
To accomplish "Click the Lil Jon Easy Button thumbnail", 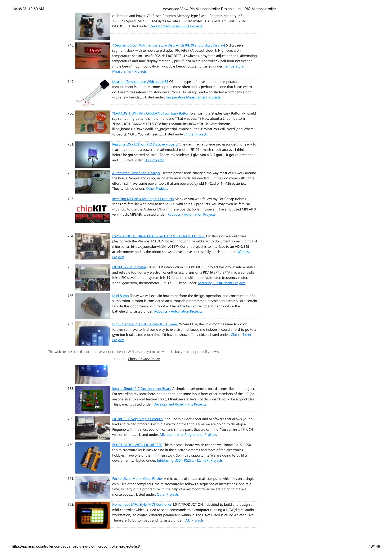I will click(x=92, y=122).
